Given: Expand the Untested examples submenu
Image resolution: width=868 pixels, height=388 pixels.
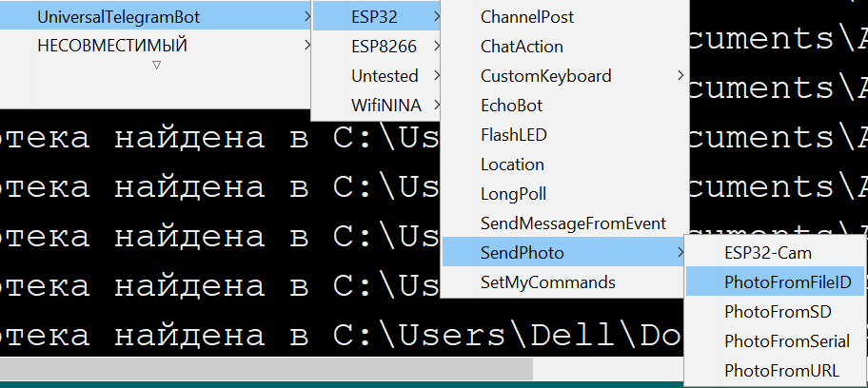Looking at the screenshot, I should tap(384, 75).
